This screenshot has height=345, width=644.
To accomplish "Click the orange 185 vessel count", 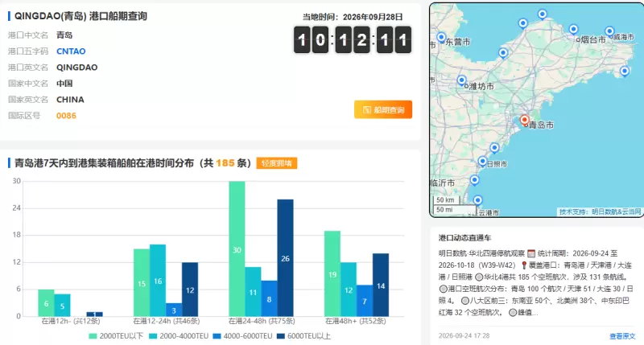I will (225, 163).
